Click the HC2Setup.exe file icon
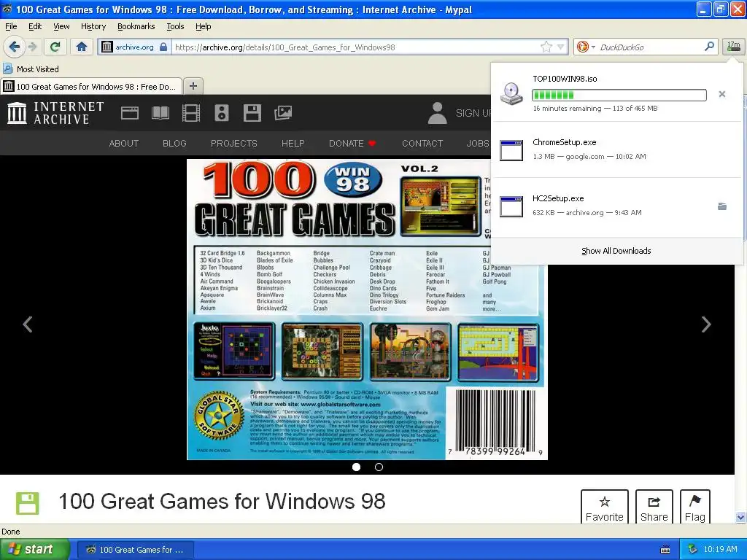 pos(511,206)
